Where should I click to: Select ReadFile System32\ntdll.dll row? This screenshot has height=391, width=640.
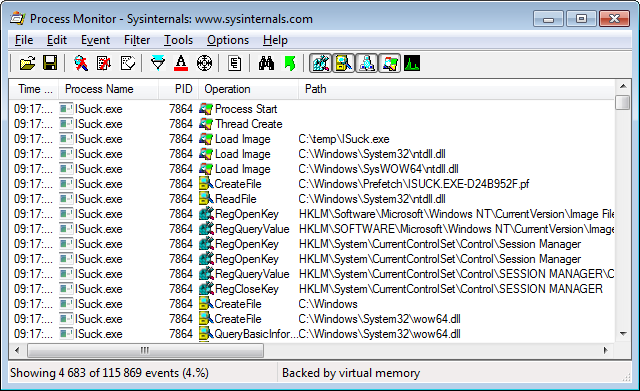click(x=312, y=199)
